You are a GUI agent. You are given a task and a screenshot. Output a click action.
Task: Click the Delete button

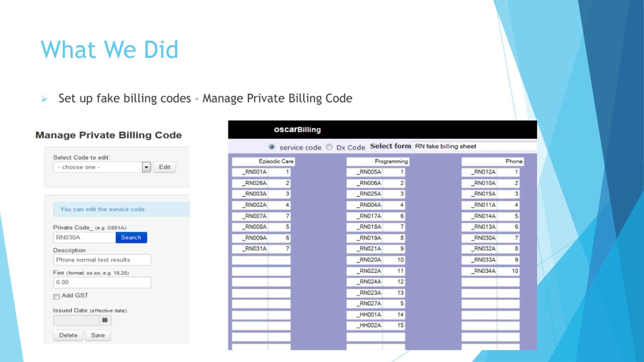pyautogui.click(x=68, y=335)
